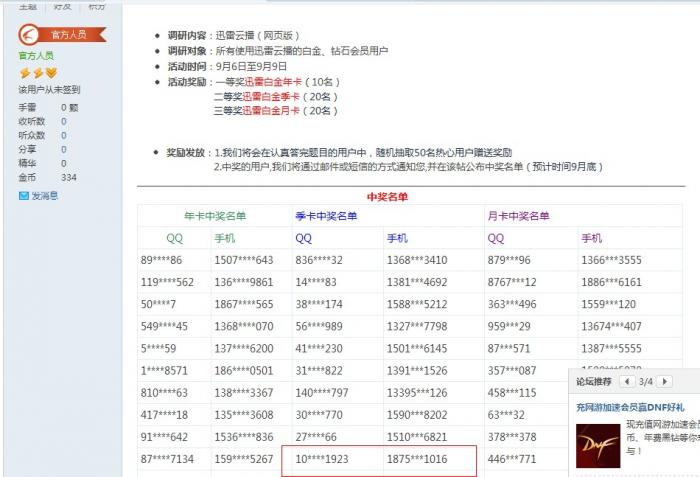
Task: Click the cell 1507****643
Action: tap(244, 260)
